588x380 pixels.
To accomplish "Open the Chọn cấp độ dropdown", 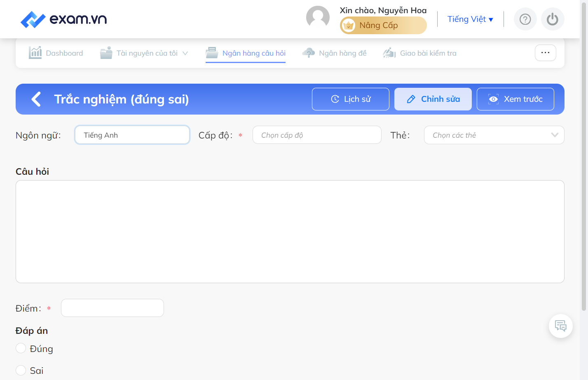I will 317,135.
